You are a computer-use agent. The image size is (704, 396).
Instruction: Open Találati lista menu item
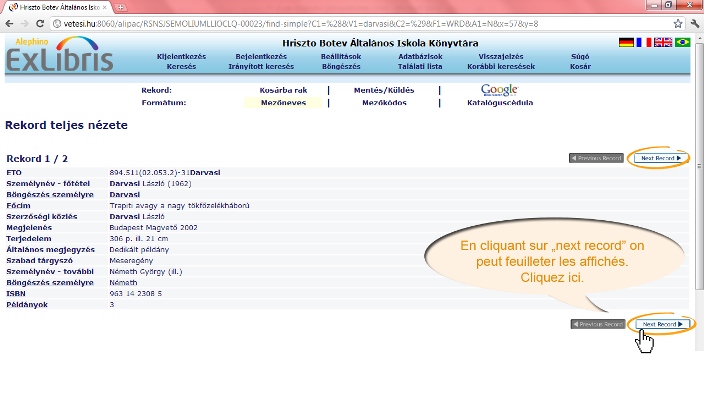tap(420, 66)
